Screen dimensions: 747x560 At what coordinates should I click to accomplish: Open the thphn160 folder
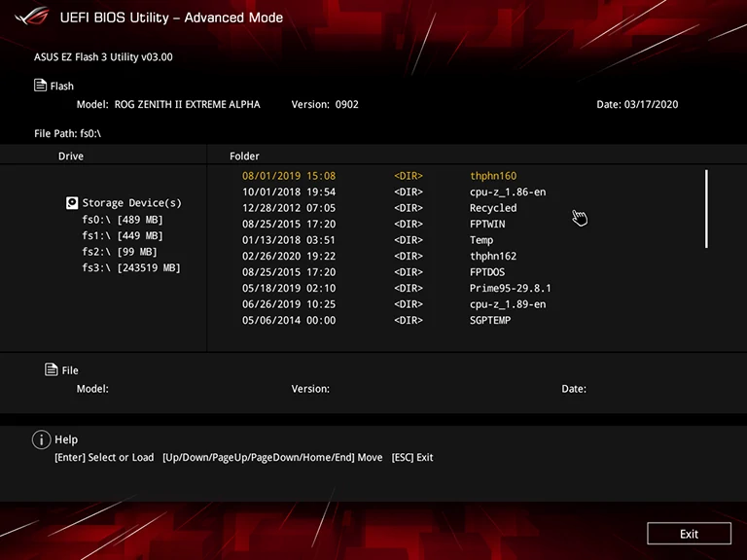point(492,176)
